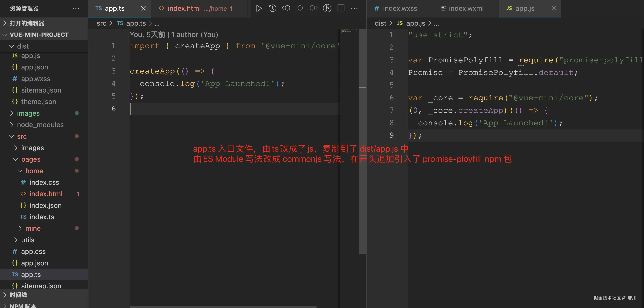Split the editor to the right
The image size is (644, 308).
pyautogui.click(x=341, y=8)
